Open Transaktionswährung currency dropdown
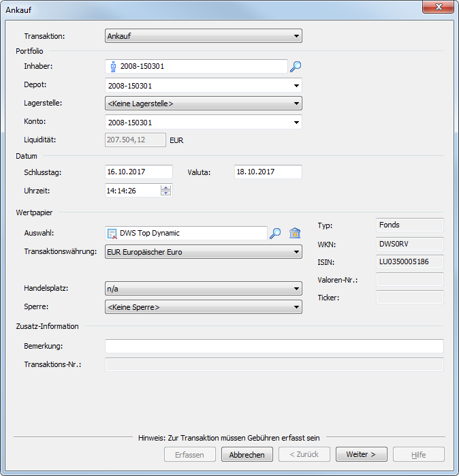Screen dimensions: 459x476 [296, 252]
